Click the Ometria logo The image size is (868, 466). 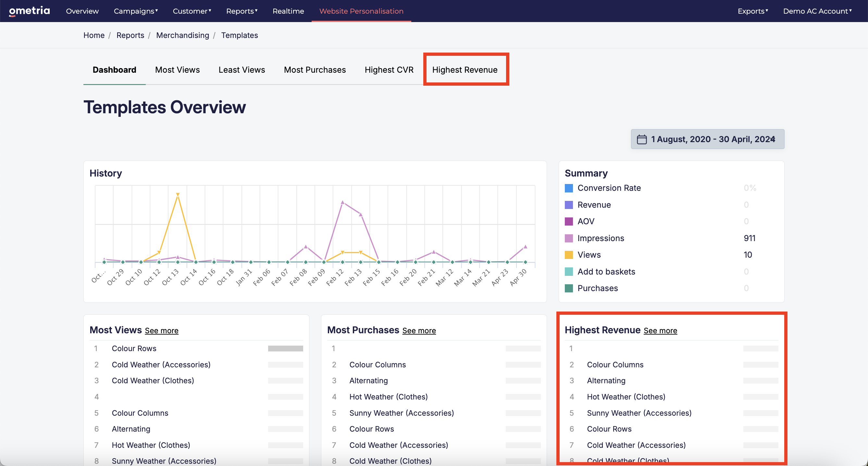tap(29, 11)
